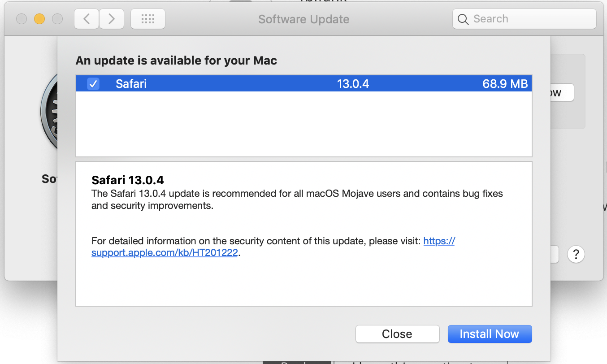The height and width of the screenshot is (364, 607).
Task: Click the update description paragraph text
Action: pos(297,200)
